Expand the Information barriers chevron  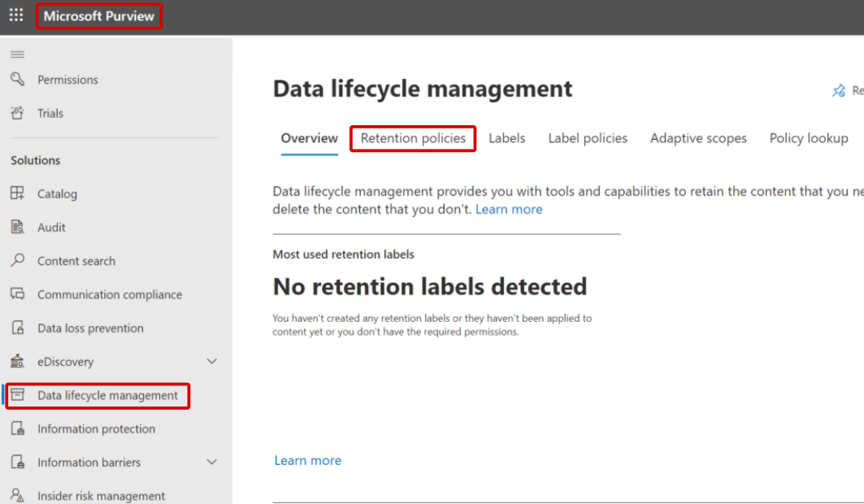(212, 463)
